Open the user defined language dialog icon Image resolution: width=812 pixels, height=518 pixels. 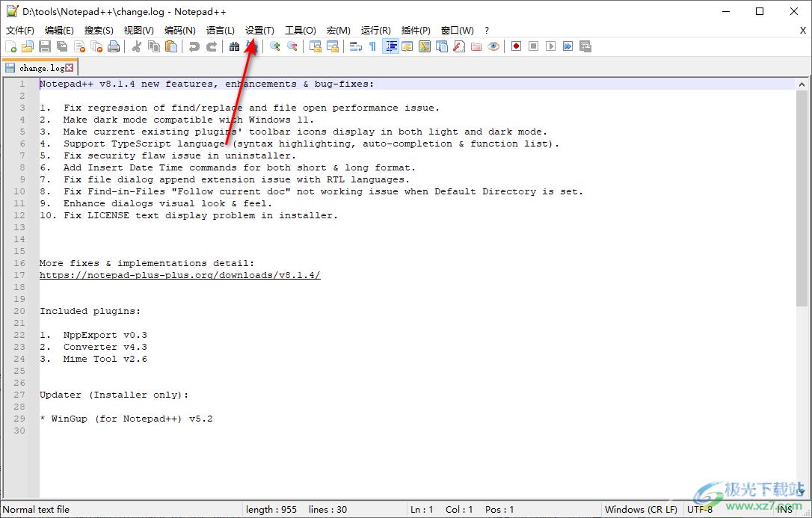pyautogui.click(x=407, y=46)
